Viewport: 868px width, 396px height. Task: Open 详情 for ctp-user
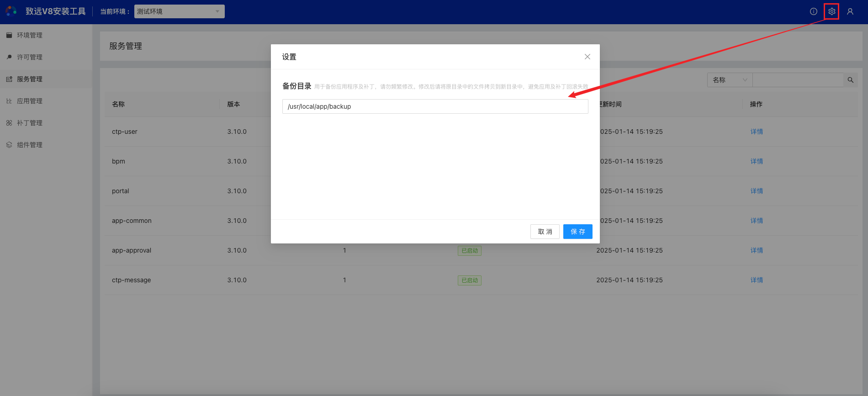[757, 132]
